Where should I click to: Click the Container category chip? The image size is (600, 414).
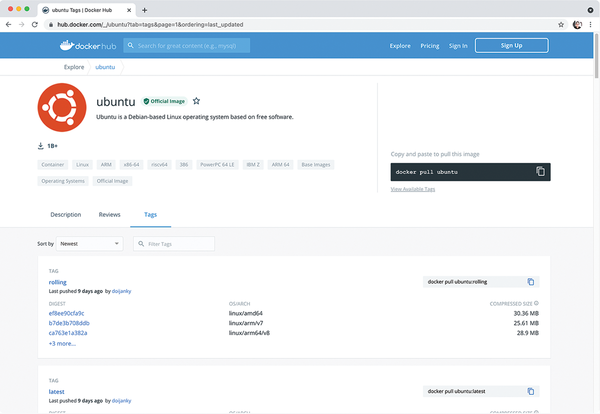(x=53, y=165)
